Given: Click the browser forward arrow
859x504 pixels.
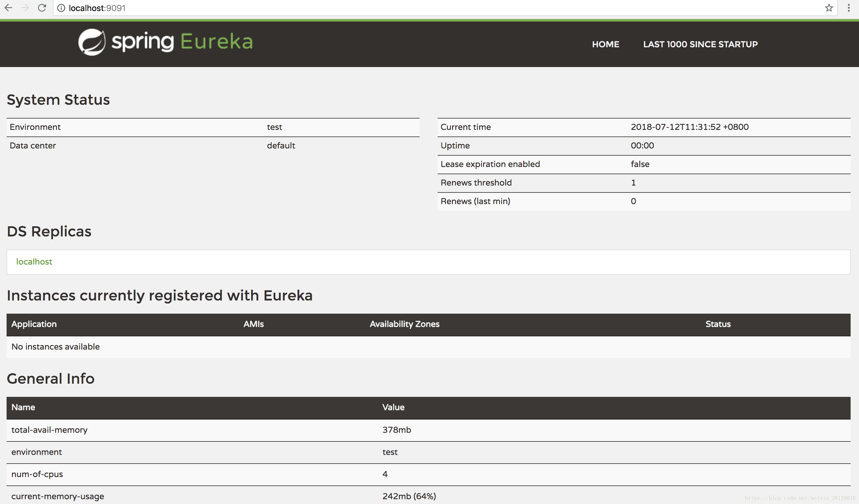Looking at the screenshot, I should tap(25, 7).
